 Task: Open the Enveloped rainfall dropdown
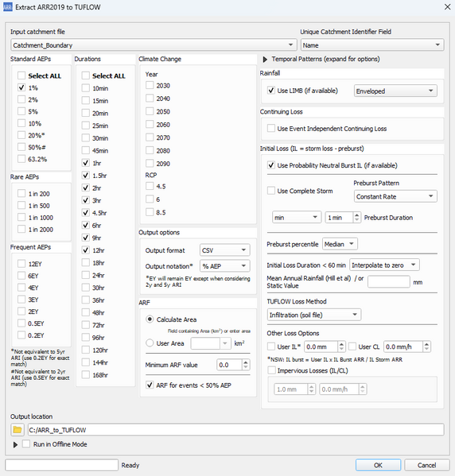tap(395, 91)
